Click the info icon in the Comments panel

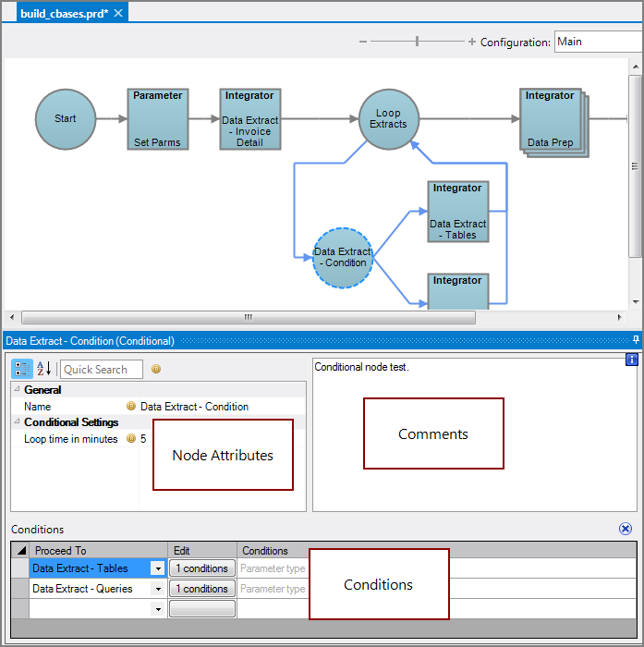[632, 360]
